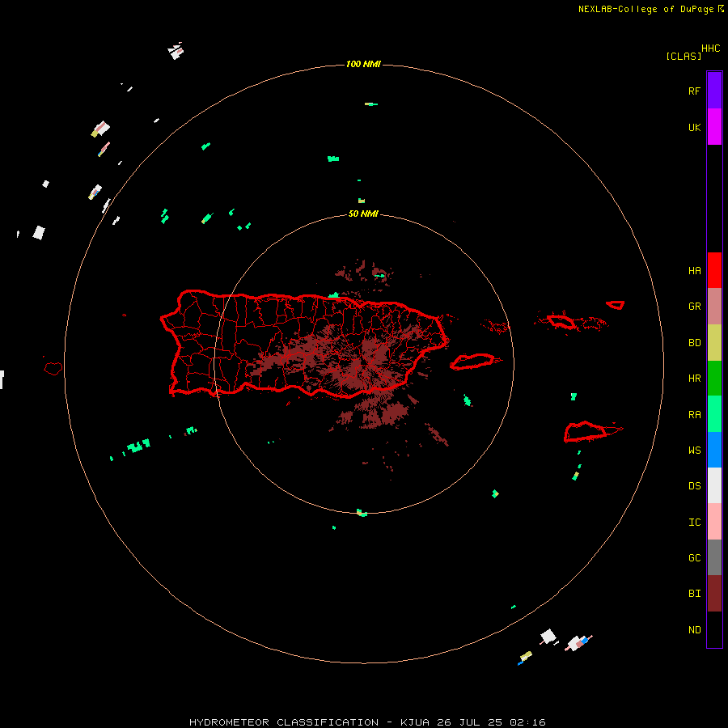Screen dimensions: 728x728
Task: Click the BI brown legend swatch
Action: [714, 594]
